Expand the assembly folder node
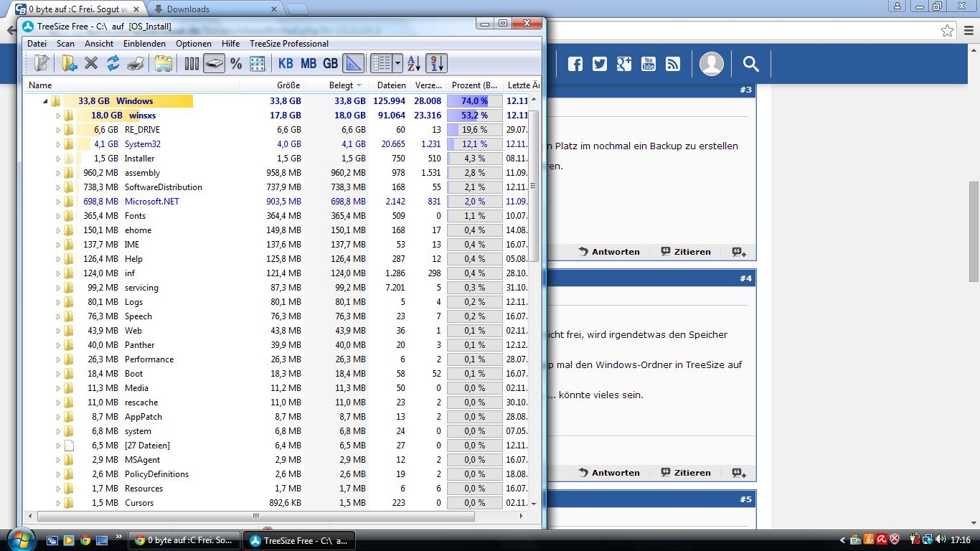This screenshot has width=980, height=551. [x=58, y=173]
